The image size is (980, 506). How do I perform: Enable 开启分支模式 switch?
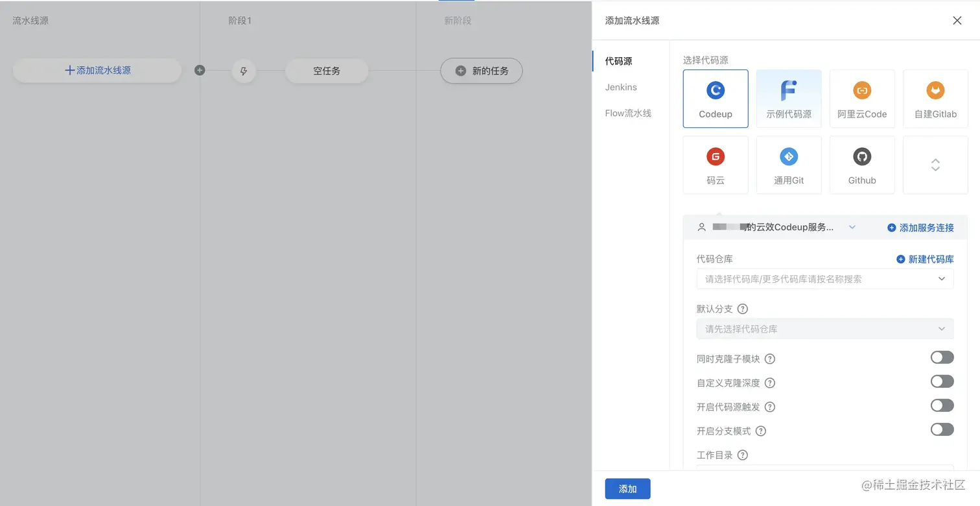click(942, 429)
